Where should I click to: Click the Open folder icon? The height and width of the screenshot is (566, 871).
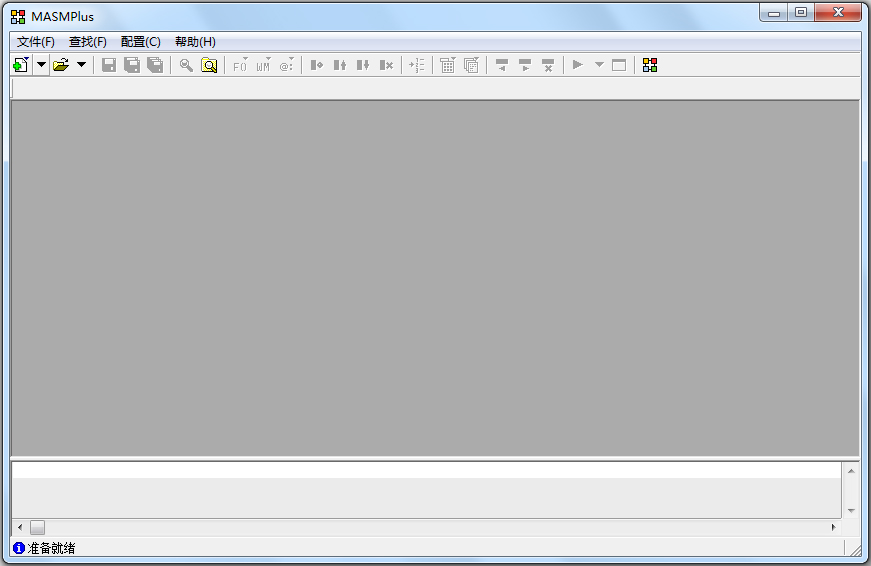point(61,65)
